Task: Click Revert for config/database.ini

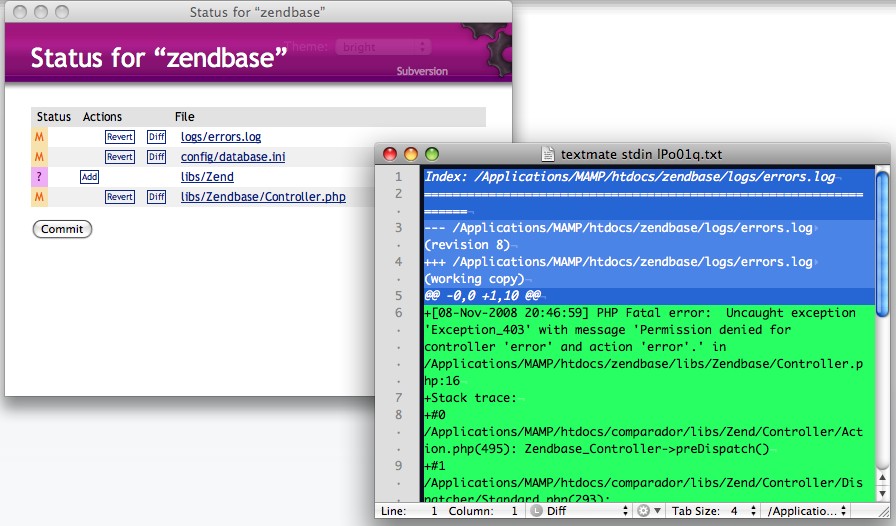Action: coord(120,157)
